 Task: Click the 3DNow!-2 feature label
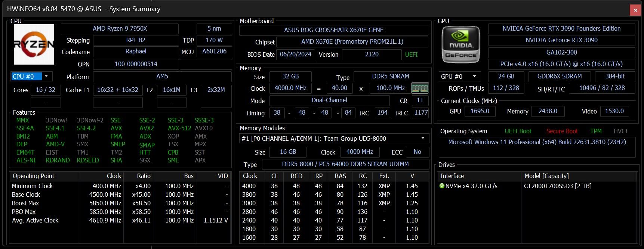[90, 120]
